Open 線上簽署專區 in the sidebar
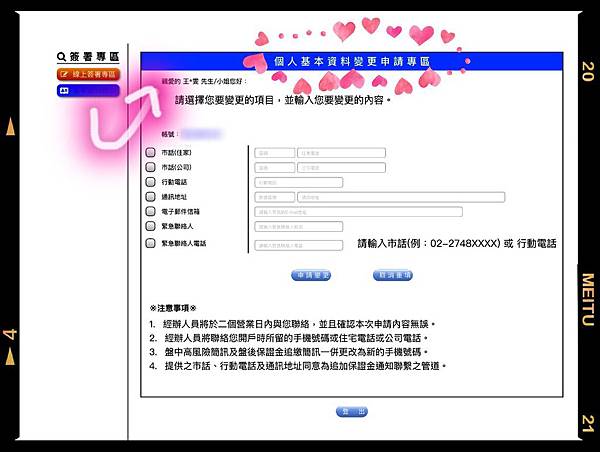This screenshot has height=452, width=600. (x=88, y=74)
